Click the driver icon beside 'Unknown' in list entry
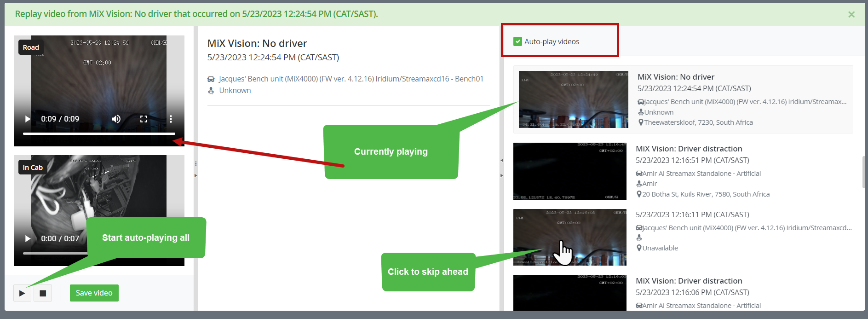The height and width of the screenshot is (319, 868). click(x=641, y=112)
